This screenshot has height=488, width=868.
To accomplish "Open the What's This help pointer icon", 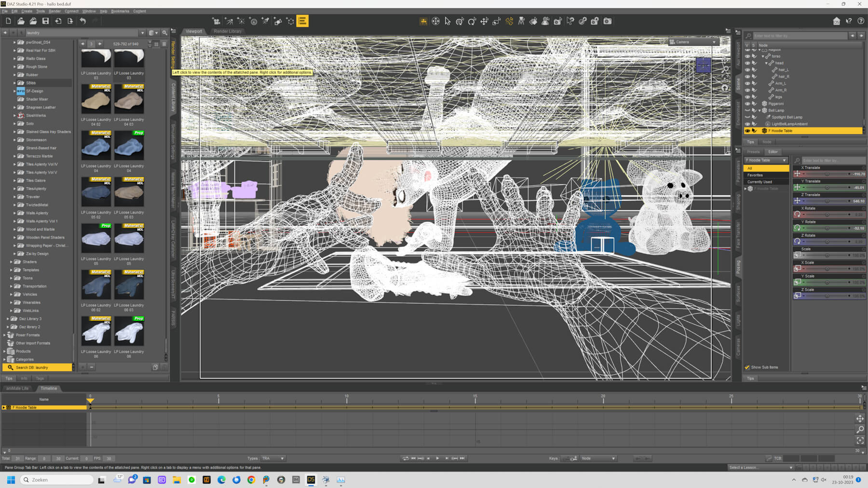I will [849, 21].
